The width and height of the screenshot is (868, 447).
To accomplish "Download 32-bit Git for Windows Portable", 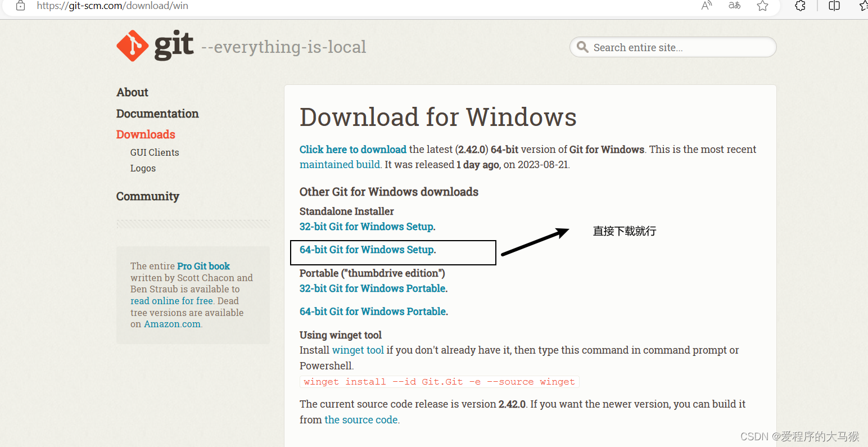I will (x=373, y=288).
